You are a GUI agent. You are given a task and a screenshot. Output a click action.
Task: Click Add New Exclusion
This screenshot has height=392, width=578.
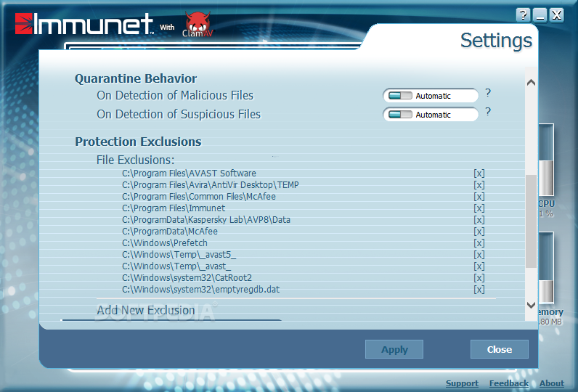146,310
